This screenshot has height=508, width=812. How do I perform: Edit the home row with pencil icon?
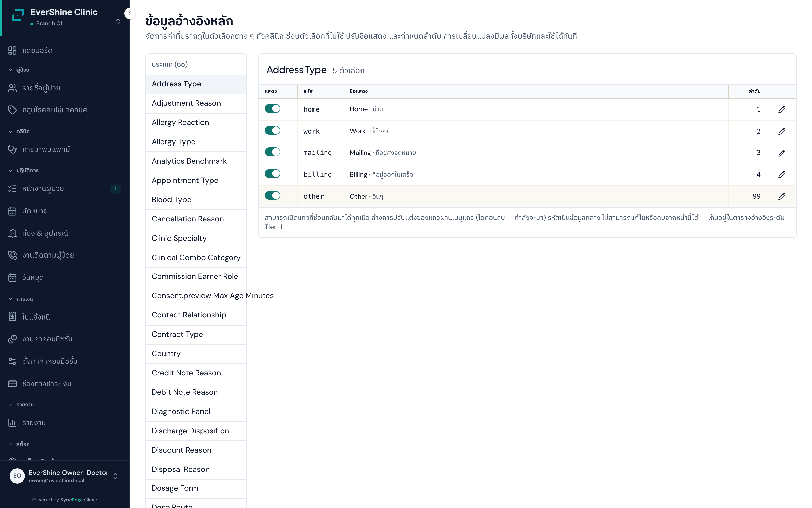(x=782, y=109)
